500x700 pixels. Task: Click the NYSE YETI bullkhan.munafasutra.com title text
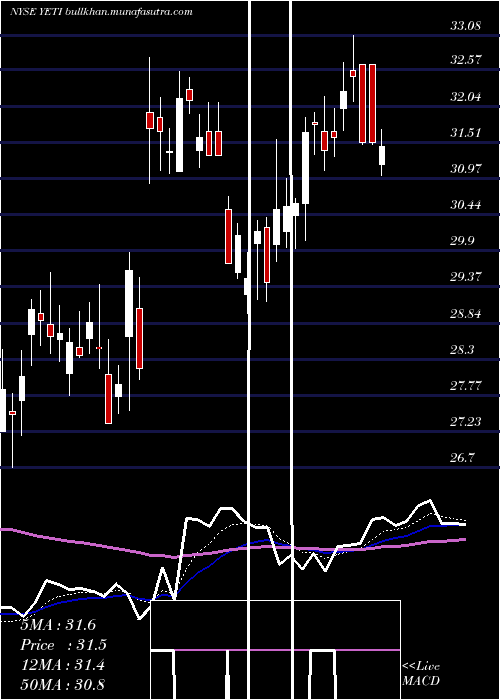point(101,12)
